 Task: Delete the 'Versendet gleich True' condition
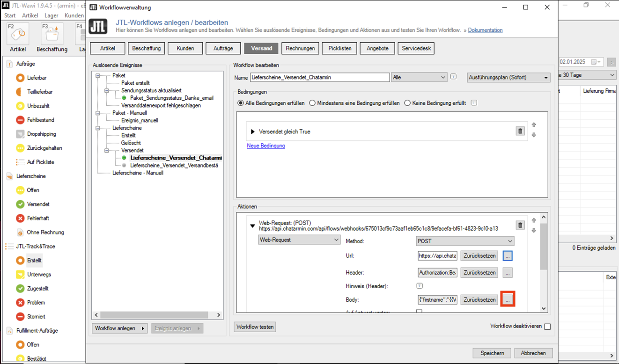coord(520,131)
